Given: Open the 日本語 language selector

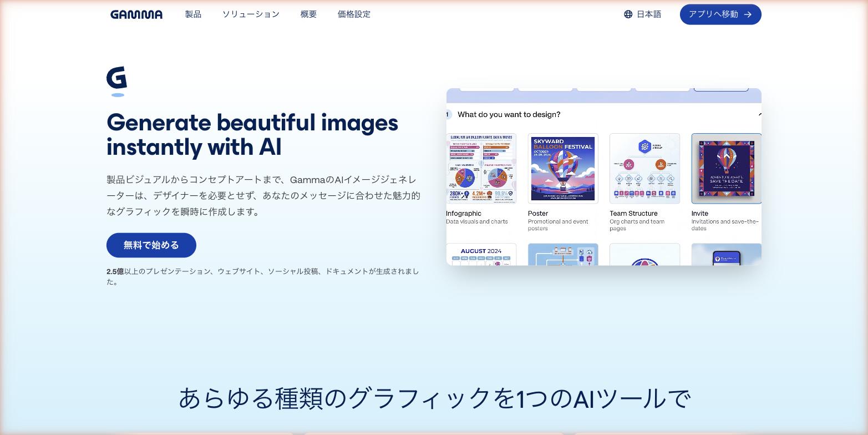Looking at the screenshot, I should tap(642, 14).
